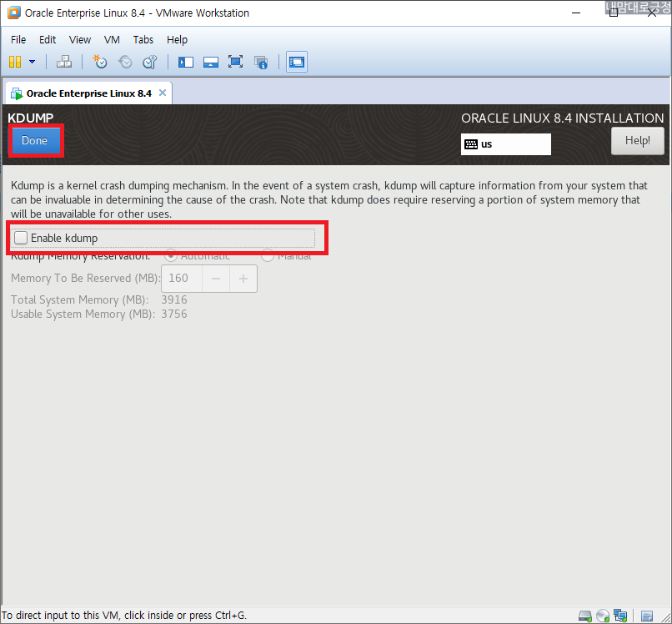
Task: Toggle the thumbnail bar view
Action: coord(211,63)
